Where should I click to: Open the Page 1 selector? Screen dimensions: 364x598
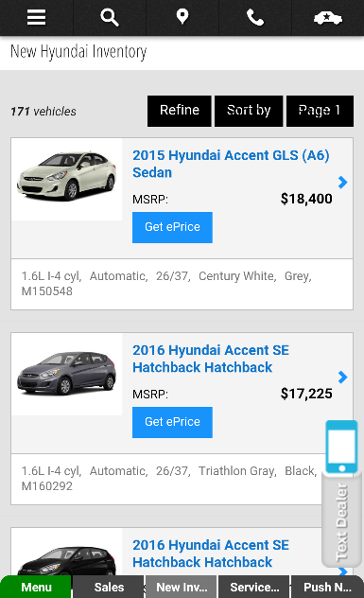pyautogui.click(x=320, y=111)
